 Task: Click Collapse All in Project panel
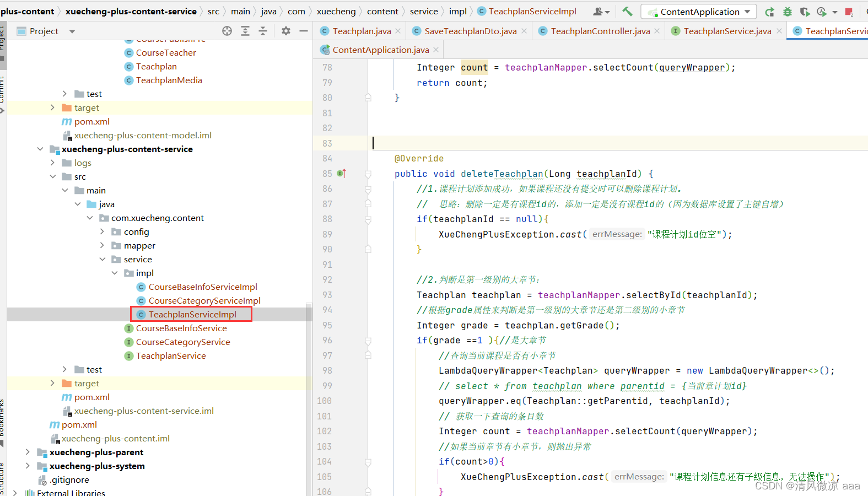point(263,31)
